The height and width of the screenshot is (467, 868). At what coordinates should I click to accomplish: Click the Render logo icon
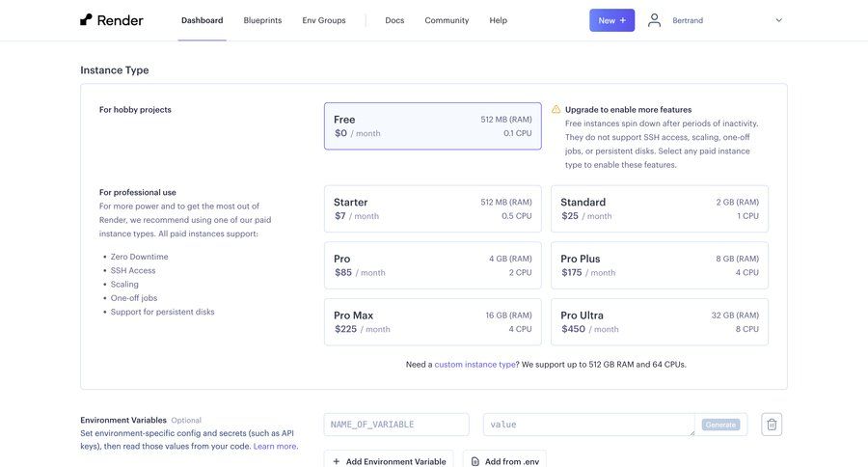[x=87, y=20]
